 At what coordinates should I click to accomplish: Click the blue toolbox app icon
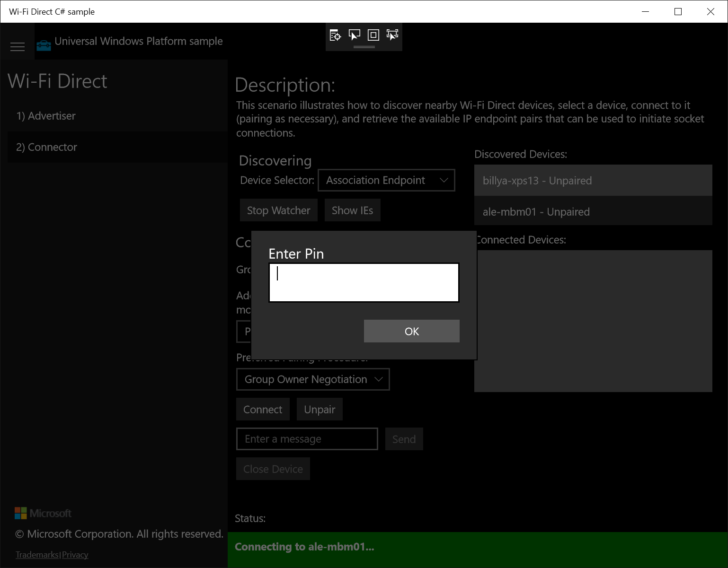[44, 45]
